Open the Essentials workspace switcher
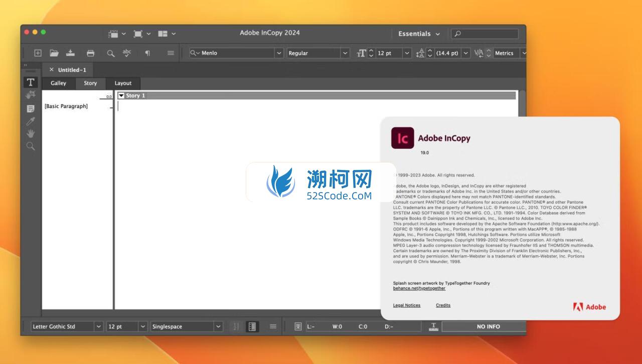Image resolution: width=642 pixels, height=364 pixels. pyautogui.click(x=419, y=34)
